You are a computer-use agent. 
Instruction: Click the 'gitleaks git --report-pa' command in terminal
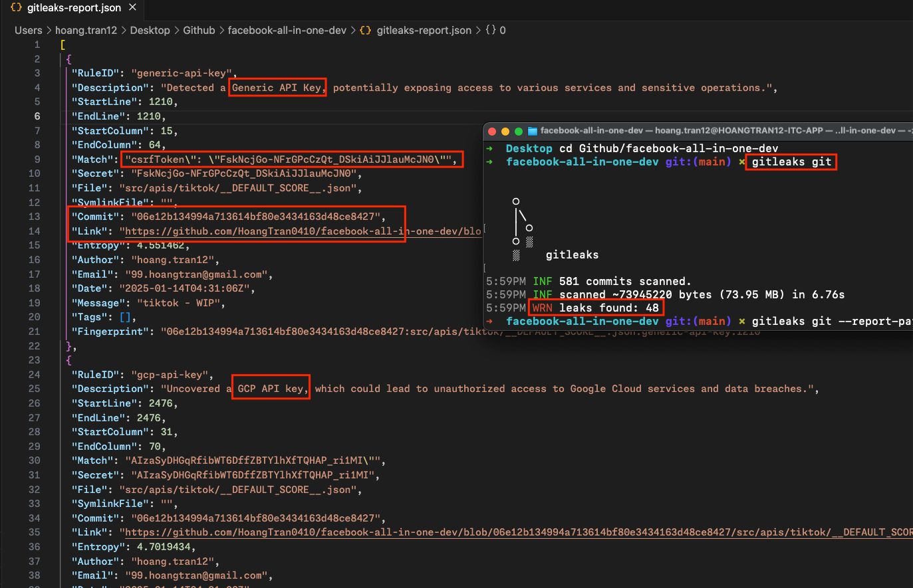pyautogui.click(x=831, y=322)
